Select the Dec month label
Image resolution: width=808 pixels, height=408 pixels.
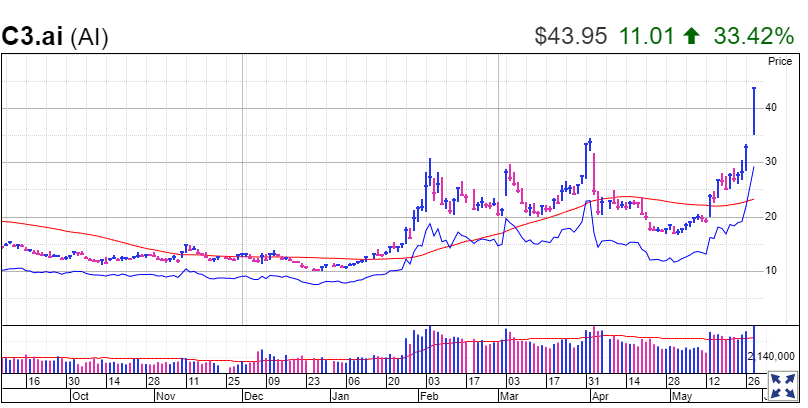254,397
